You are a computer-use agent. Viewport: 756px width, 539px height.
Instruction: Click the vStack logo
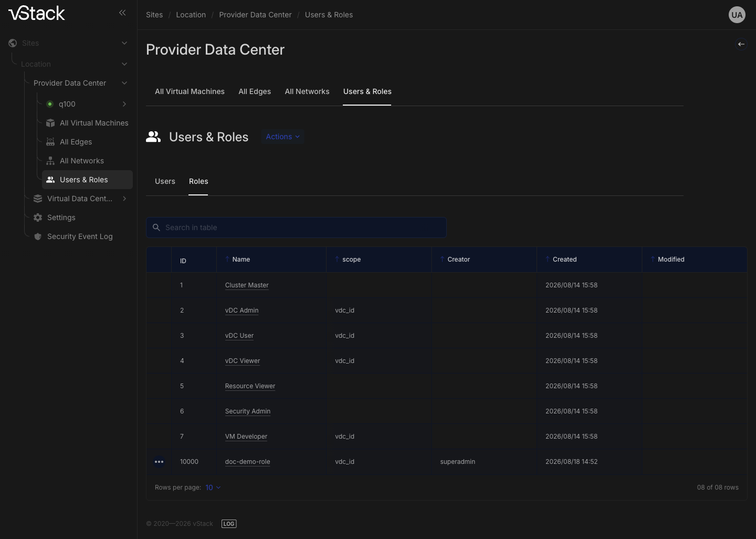(37, 13)
